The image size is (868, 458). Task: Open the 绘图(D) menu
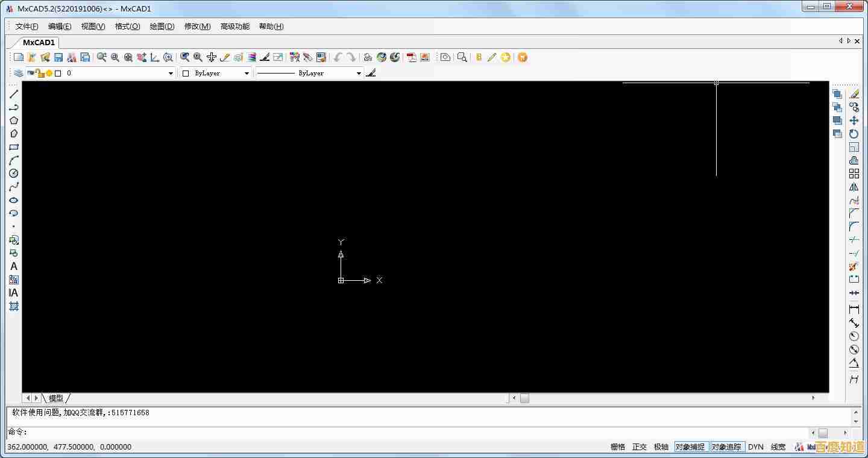162,27
